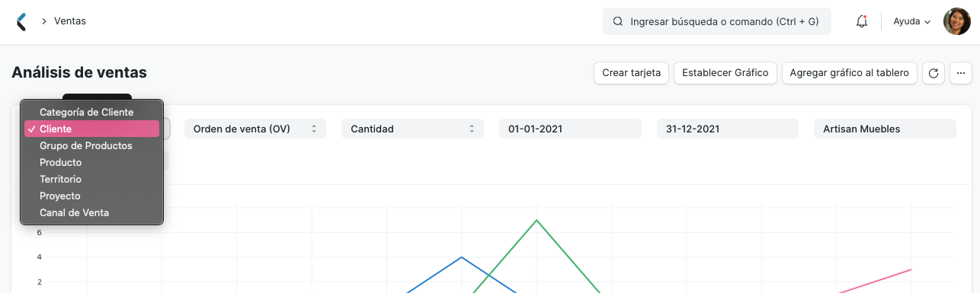Screen dimensions: 980x293
Task: Open the Cantidad dropdown
Action: [x=412, y=129]
